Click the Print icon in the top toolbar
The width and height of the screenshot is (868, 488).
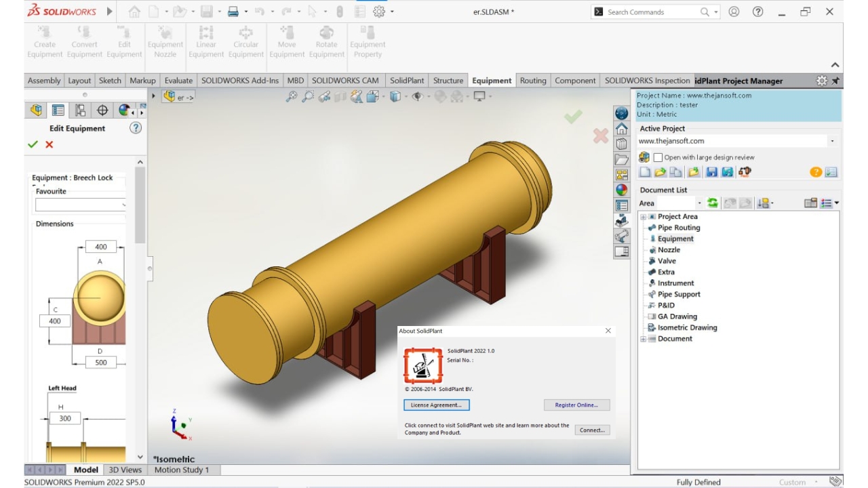pyautogui.click(x=233, y=12)
